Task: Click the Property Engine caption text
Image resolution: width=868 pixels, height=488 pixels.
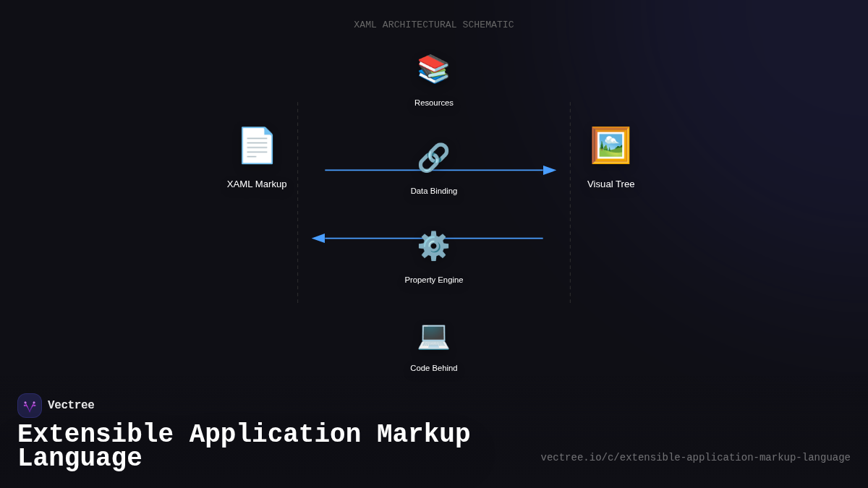Action: pyautogui.click(x=434, y=280)
